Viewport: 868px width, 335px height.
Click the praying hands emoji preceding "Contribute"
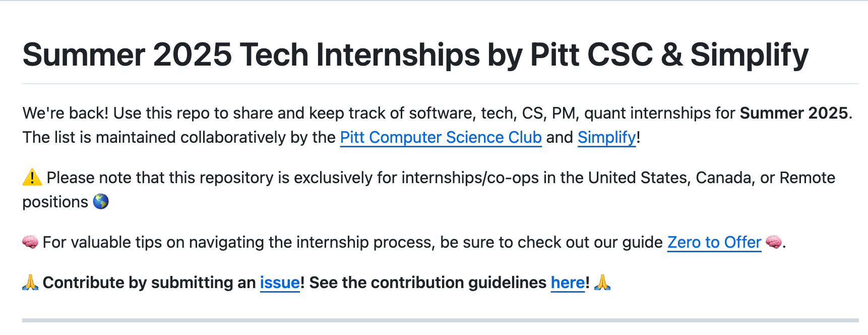pyautogui.click(x=30, y=283)
